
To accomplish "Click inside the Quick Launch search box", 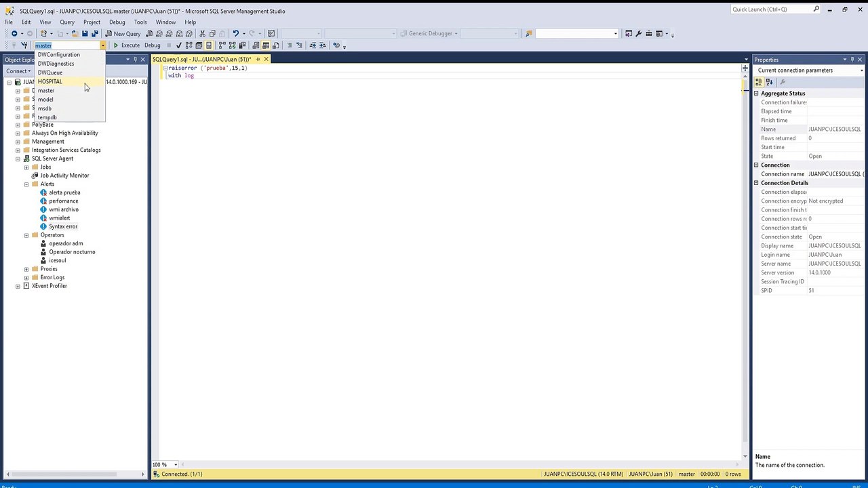I will click(772, 9).
